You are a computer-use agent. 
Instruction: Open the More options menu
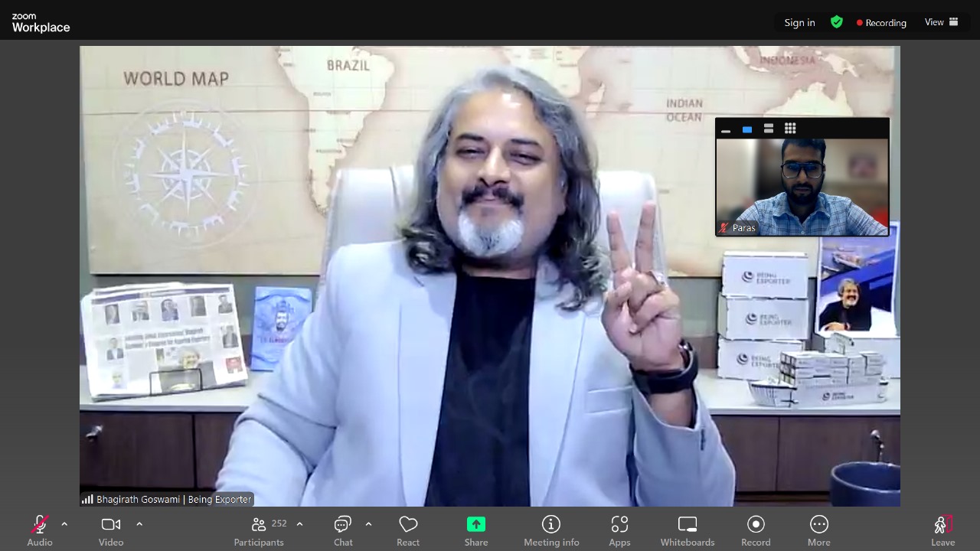point(818,523)
